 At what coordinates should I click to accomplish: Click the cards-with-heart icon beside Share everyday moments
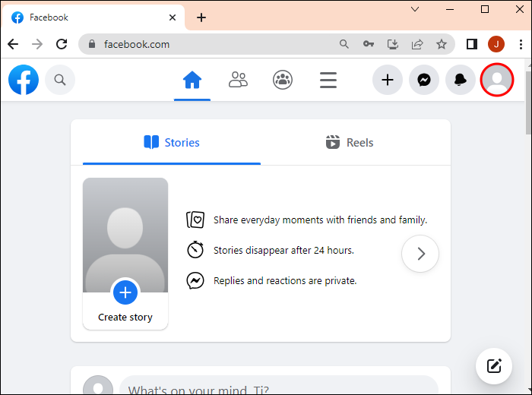click(x=195, y=220)
